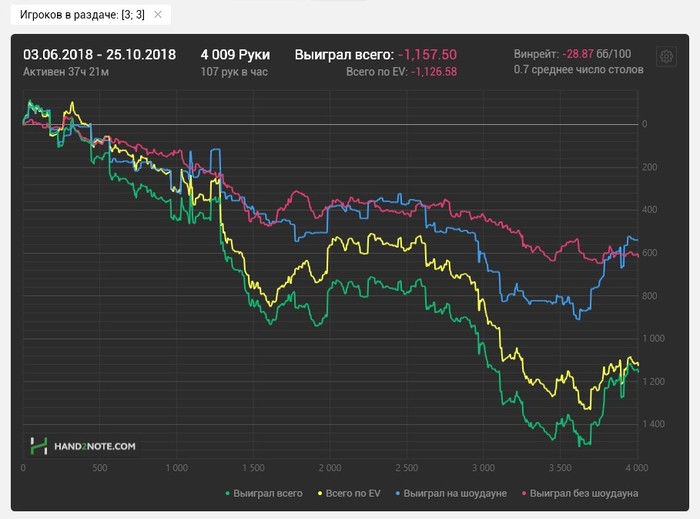Select the 4 009 Руки hands count
This screenshot has width=700, height=519.
tap(235, 55)
